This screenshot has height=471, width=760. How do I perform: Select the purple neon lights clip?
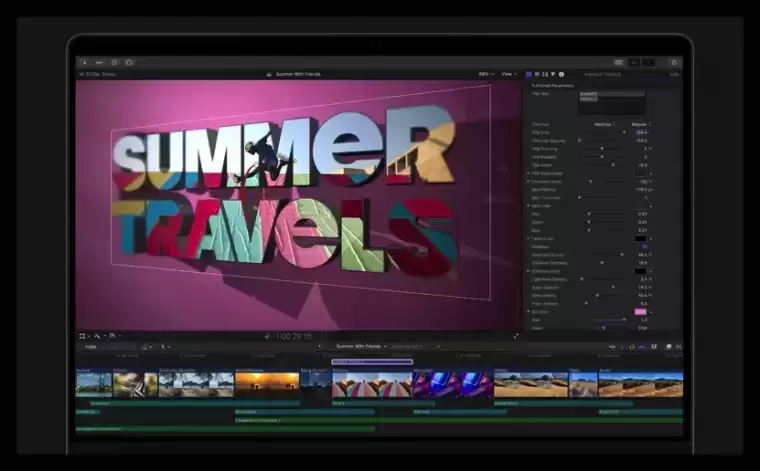coord(453,385)
